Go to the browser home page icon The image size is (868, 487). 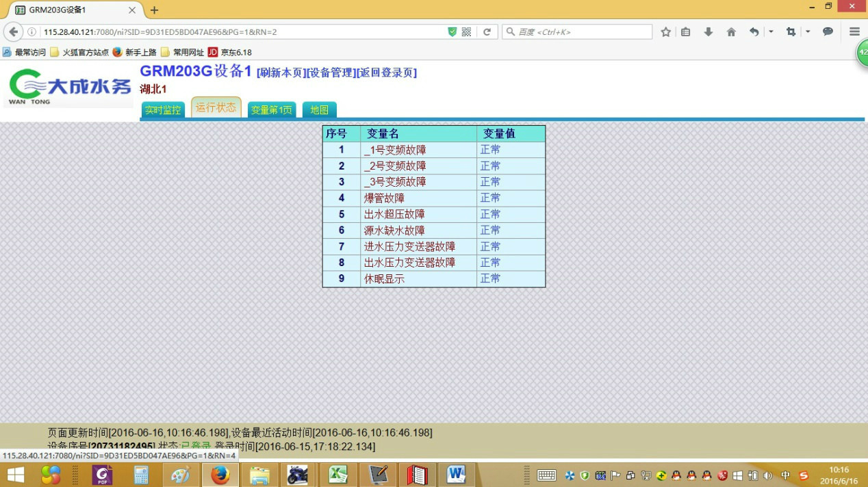click(x=731, y=32)
